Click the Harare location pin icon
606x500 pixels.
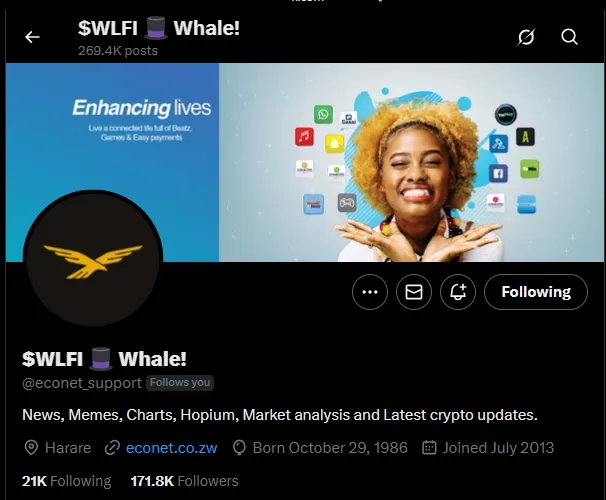[31, 448]
